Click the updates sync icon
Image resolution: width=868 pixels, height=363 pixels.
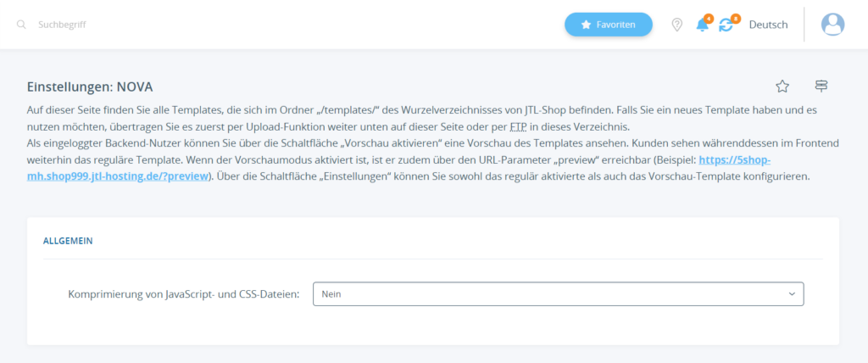(726, 25)
